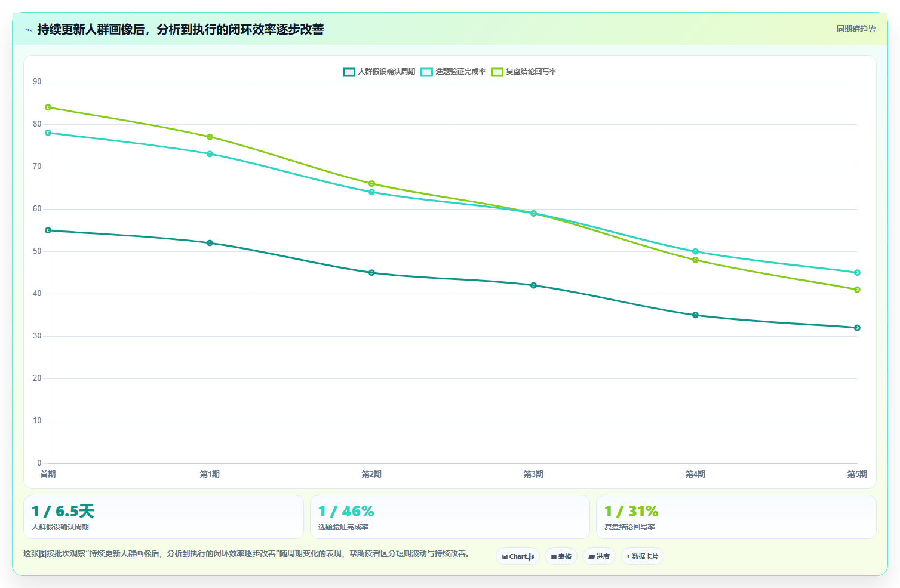
Task: Click the lightning icon beside the title
Action: [28, 30]
